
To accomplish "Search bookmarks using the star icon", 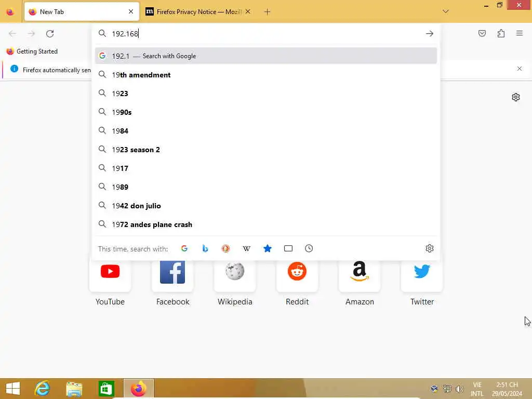I will 268,248.
